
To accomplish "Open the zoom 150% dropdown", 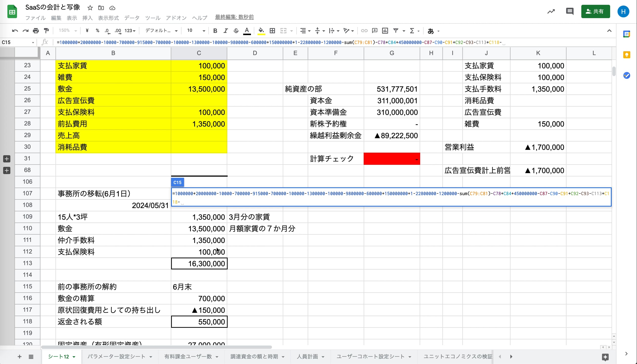I will [x=67, y=31].
